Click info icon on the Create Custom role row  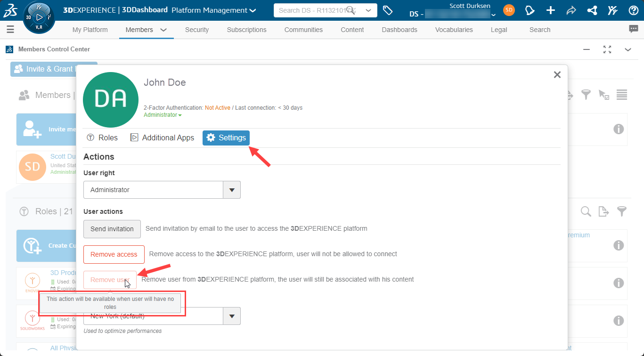(x=619, y=245)
